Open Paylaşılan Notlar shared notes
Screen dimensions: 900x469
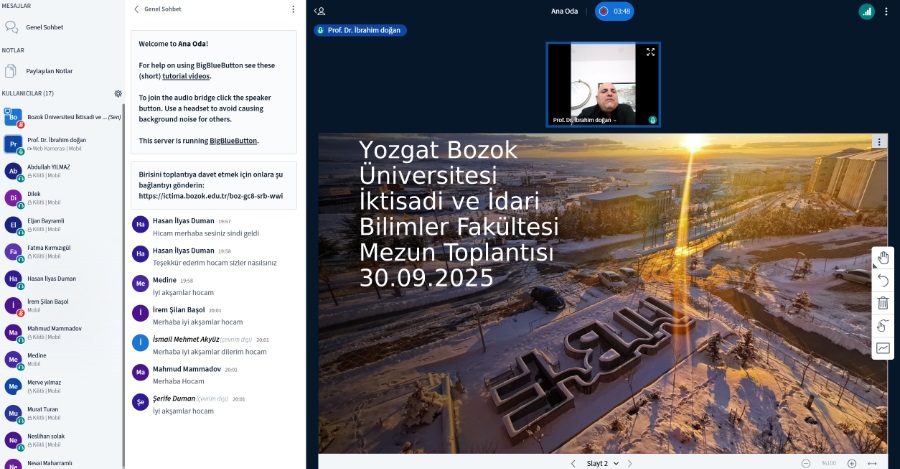click(50, 71)
